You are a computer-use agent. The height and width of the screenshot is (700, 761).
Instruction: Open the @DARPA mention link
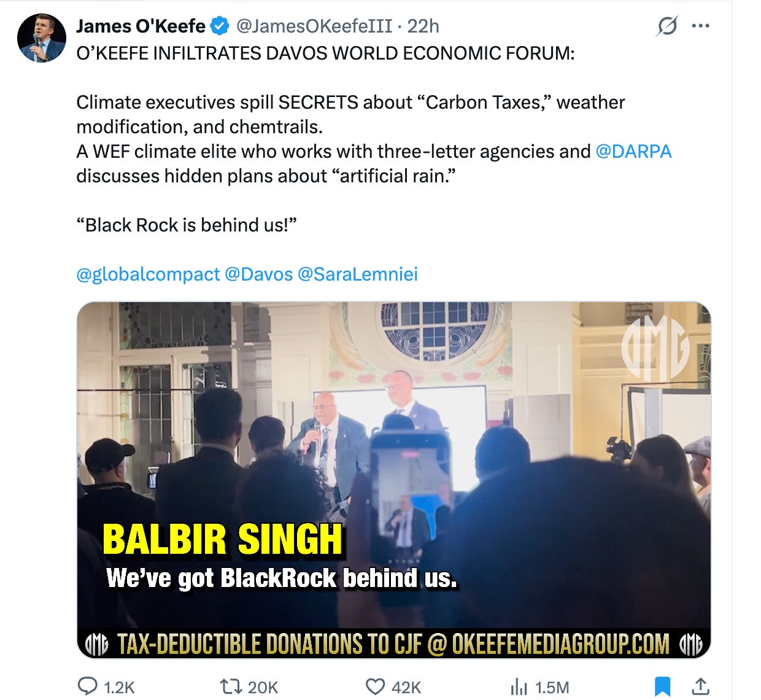[635, 152]
